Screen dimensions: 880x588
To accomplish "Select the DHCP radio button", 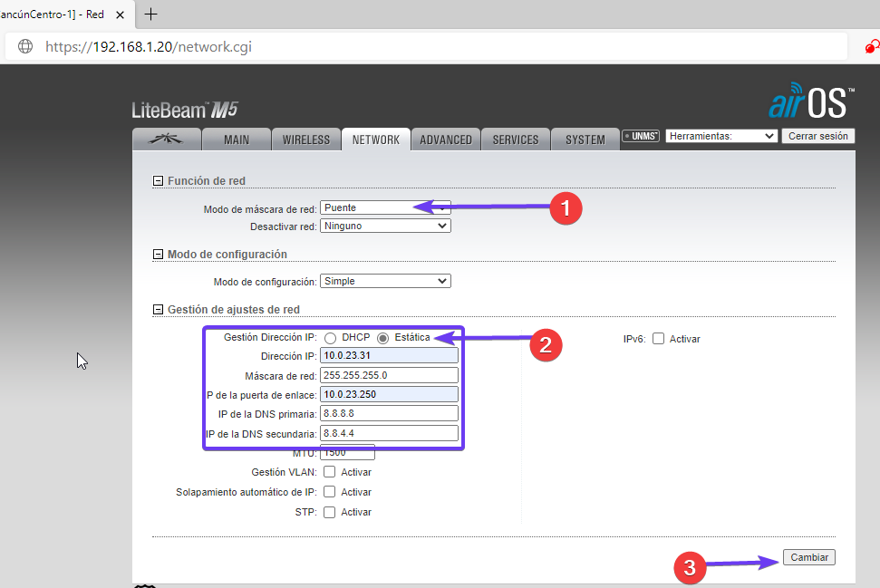I will pyautogui.click(x=331, y=338).
